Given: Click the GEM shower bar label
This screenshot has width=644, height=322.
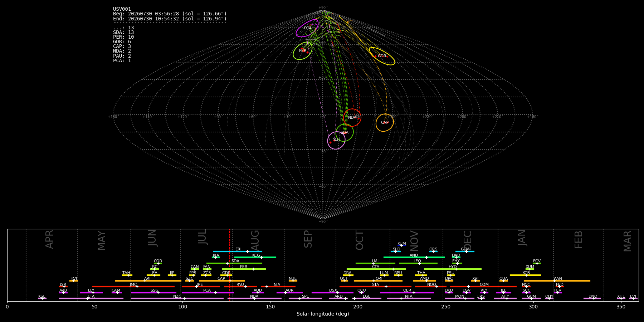Looking at the screenshot, I should tap(465, 249).
